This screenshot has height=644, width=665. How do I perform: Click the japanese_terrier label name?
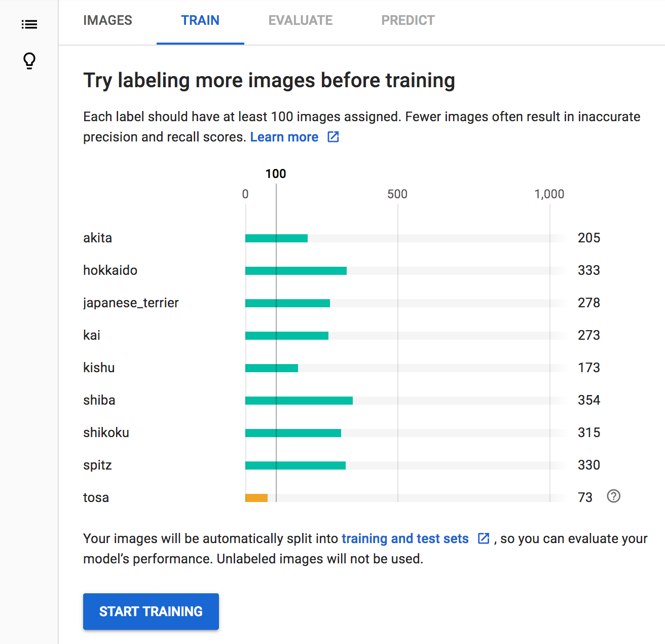131,303
